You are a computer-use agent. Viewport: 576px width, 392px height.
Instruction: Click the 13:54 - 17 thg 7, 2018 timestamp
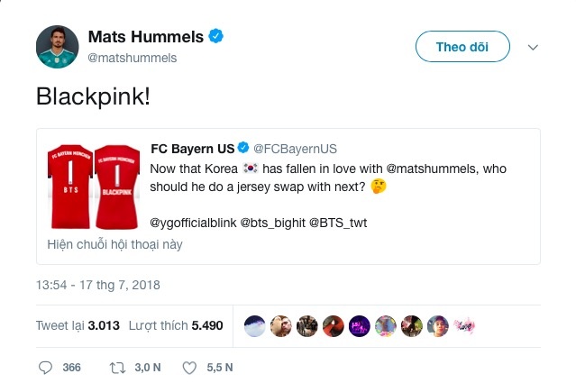pos(96,286)
